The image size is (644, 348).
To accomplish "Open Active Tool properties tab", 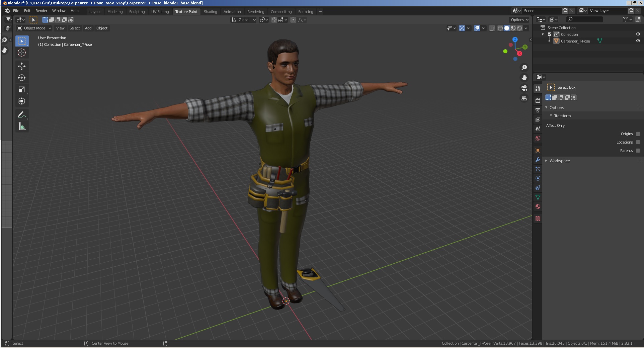I will pos(538,89).
